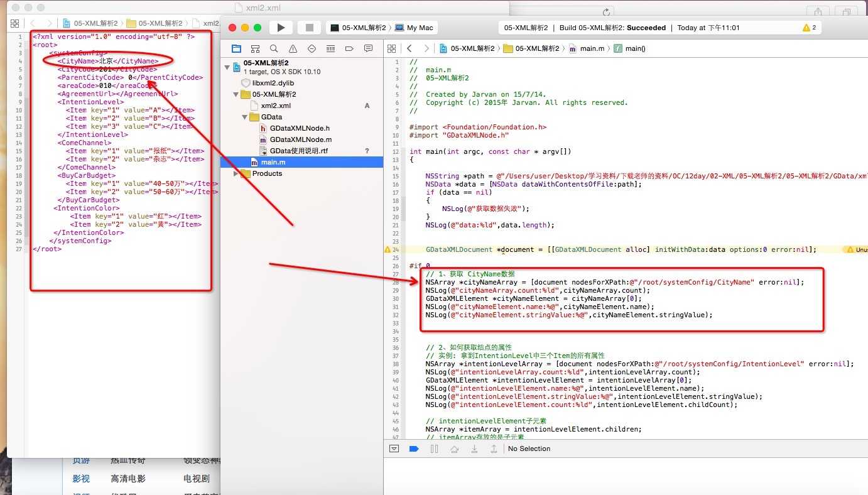Toggle breakpoints activation in debug bar

click(414, 449)
